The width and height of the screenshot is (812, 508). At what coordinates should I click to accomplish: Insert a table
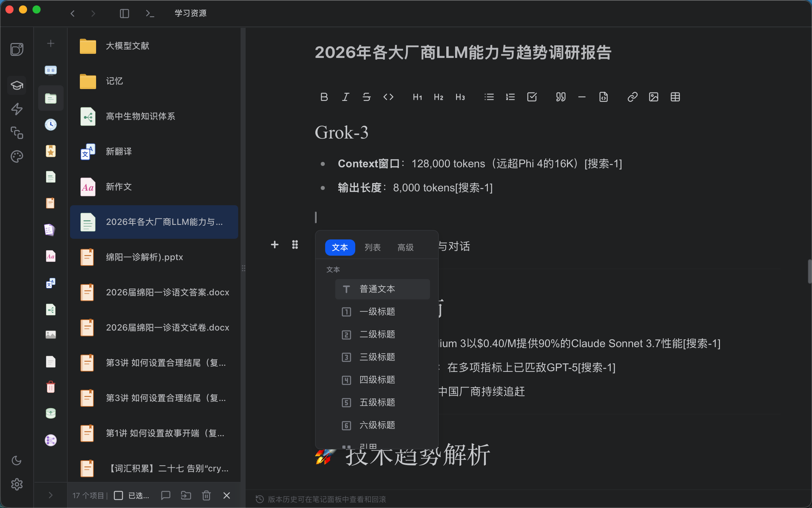coord(675,97)
